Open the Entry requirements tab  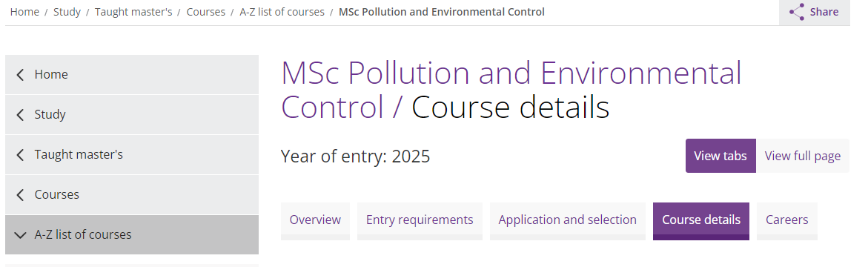coord(420,221)
